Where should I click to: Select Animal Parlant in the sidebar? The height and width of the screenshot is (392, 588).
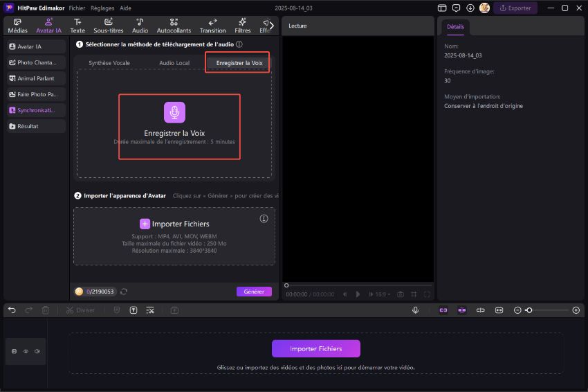[35, 78]
